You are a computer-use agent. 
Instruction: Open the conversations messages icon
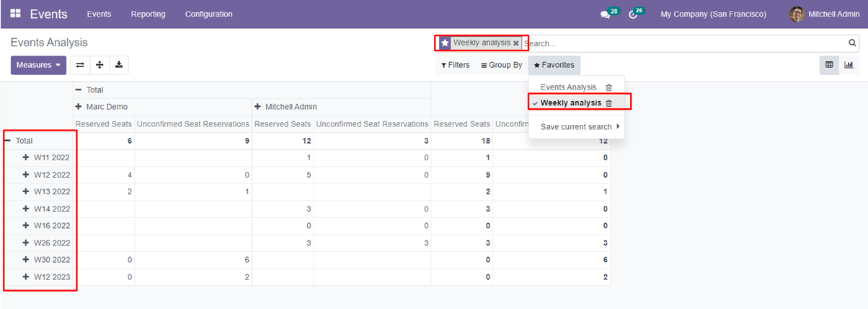pyautogui.click(x=605, y=14)
